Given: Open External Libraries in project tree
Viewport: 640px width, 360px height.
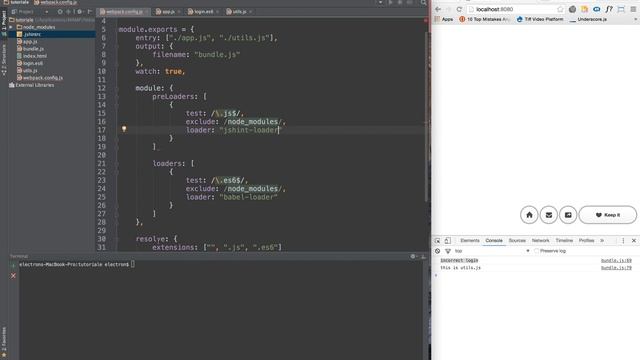Looking at the screenshot, I should coord(31,85).
